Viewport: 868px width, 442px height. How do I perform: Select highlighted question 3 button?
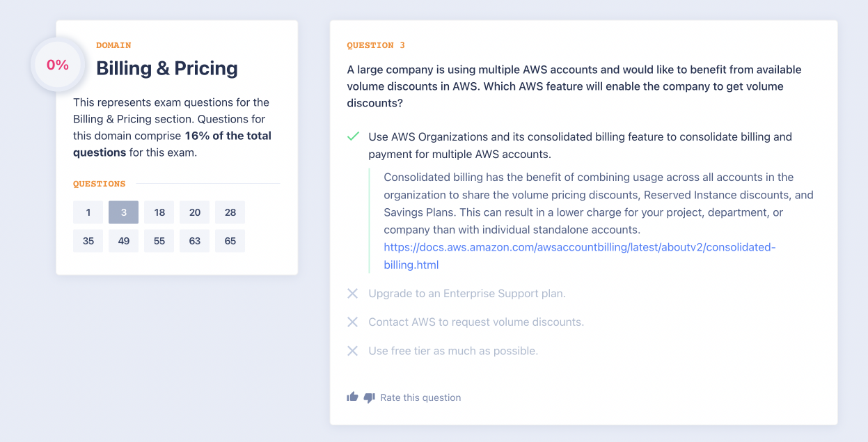coord(124,212)
